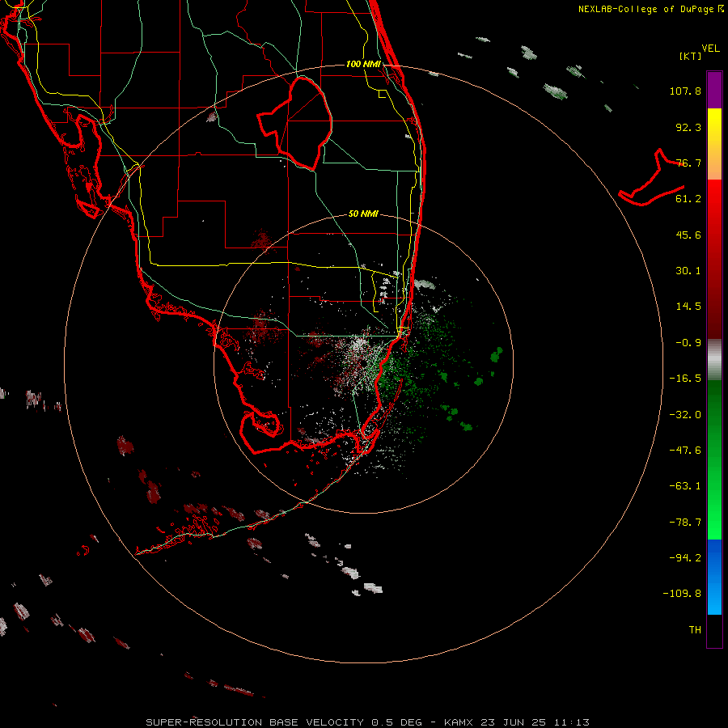Click the 92.3 velocity scale value
728x728 pixels.
click(x=688, y=127)
